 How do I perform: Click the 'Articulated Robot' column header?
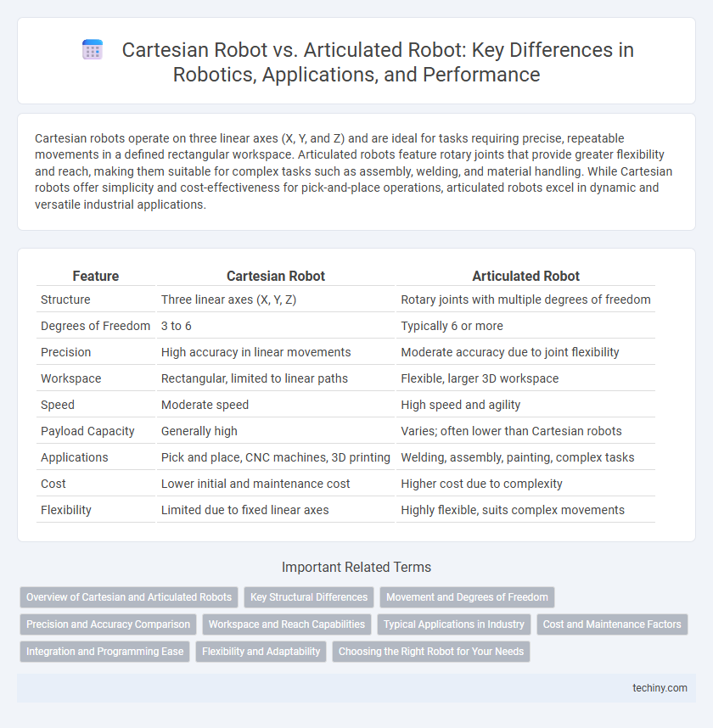pos(525,276)
